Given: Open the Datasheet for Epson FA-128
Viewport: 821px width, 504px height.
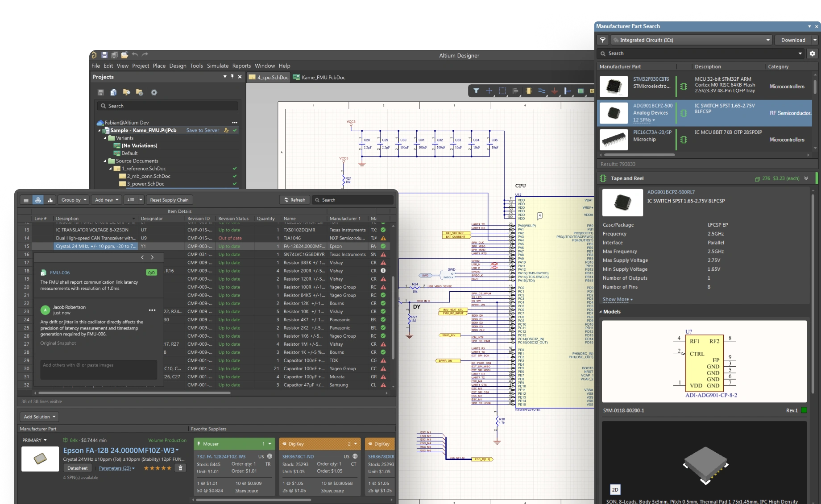Looking at the screenshot, I should tap(78, 468).
